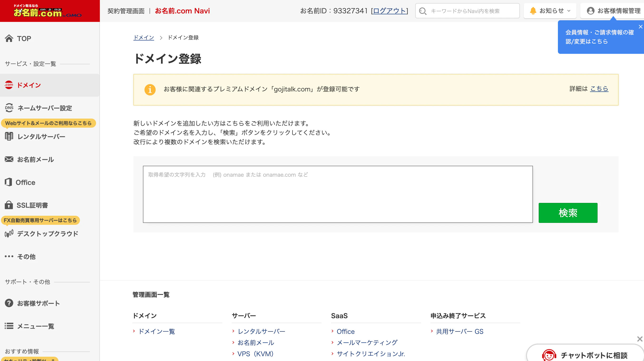Click the Office icon in sidebar
The width and height of the screenshot is (644, 361).
click(x=8, y=182)
